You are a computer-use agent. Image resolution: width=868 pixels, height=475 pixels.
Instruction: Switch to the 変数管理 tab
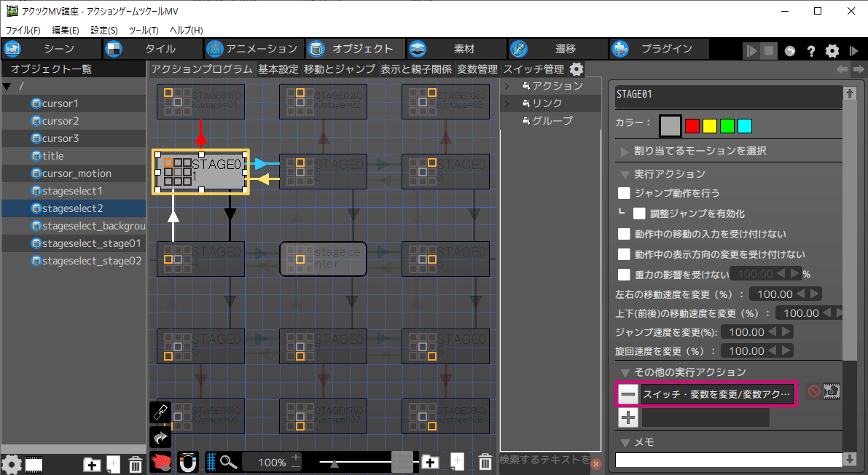(477, 69)
